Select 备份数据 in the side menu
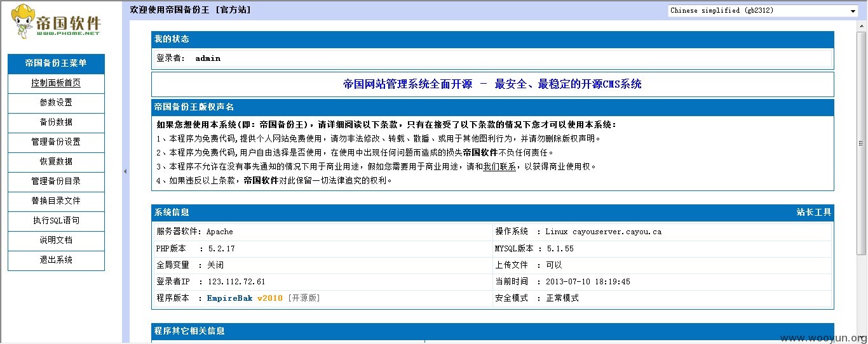 click(x=56, y=122)
